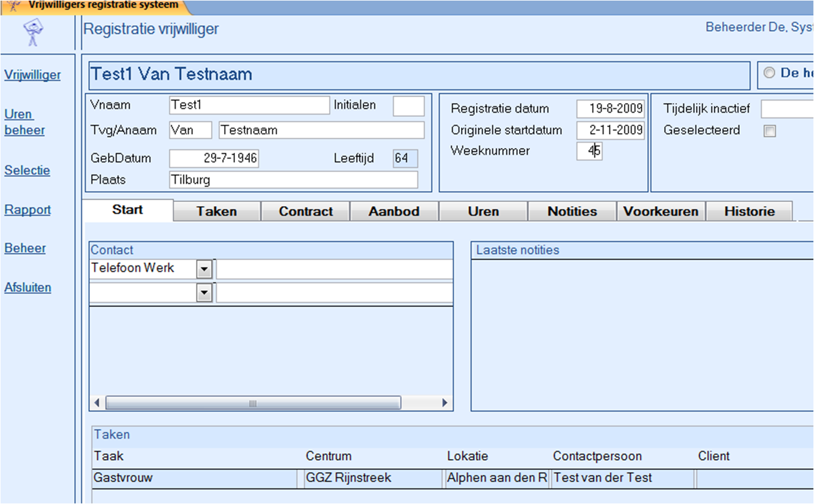Click the Contact list's left scroll arrow
This screenshot has width=814, height=504.
pyautogui.click(x=98, y=403)
